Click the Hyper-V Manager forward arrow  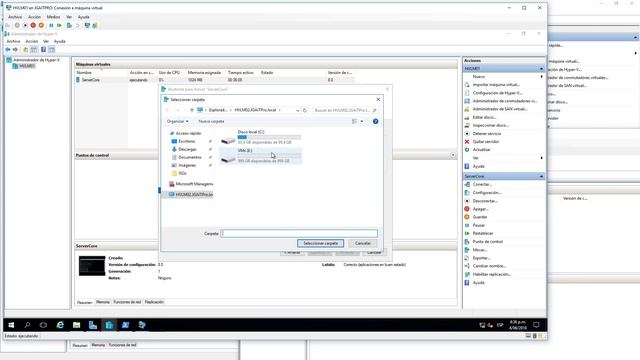[x=16, y=49]
